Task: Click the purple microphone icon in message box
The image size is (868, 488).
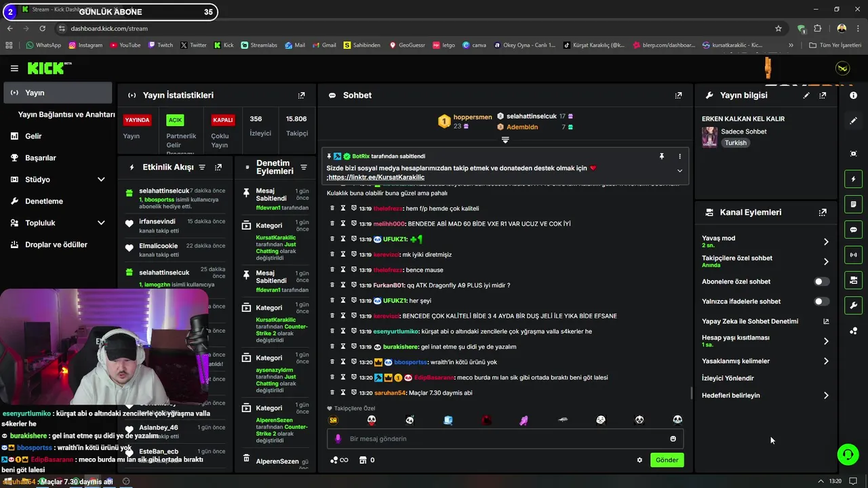Action: (x=338, y=439)
